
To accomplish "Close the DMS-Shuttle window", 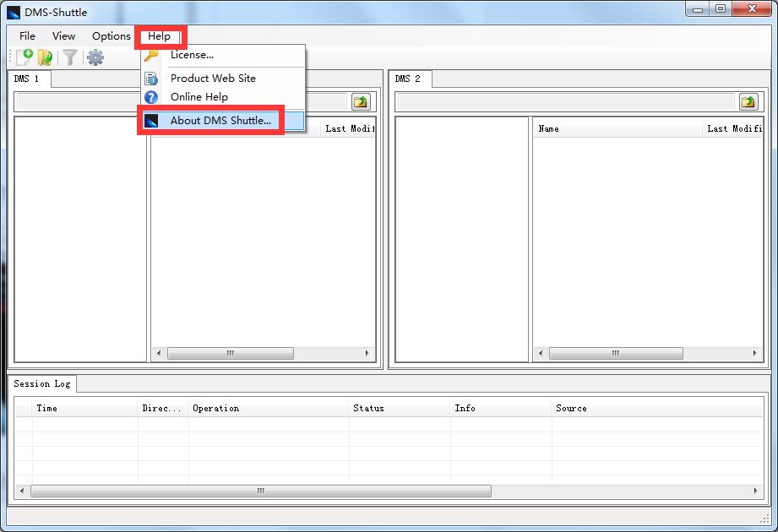I will (752, 9).
